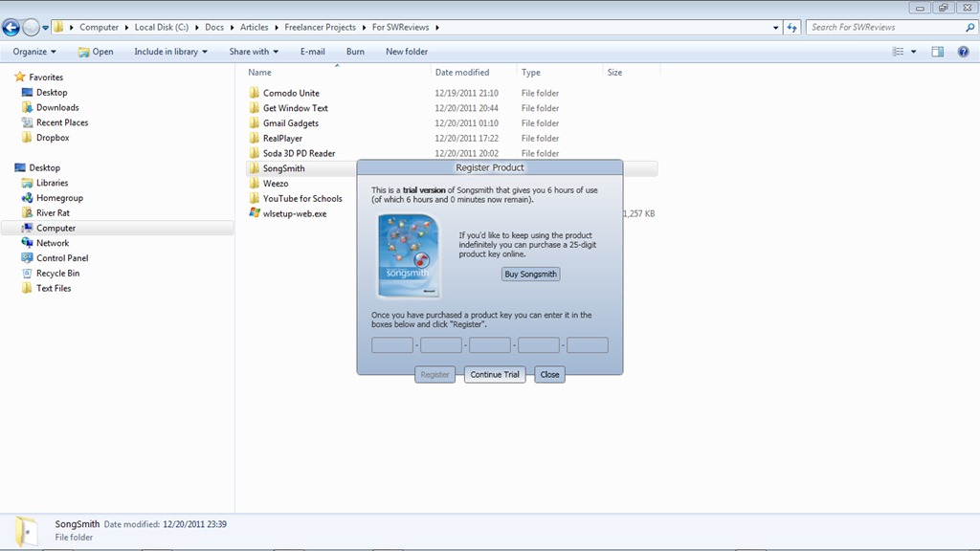Click the Continue Trial button

click(x=495, y=375)
